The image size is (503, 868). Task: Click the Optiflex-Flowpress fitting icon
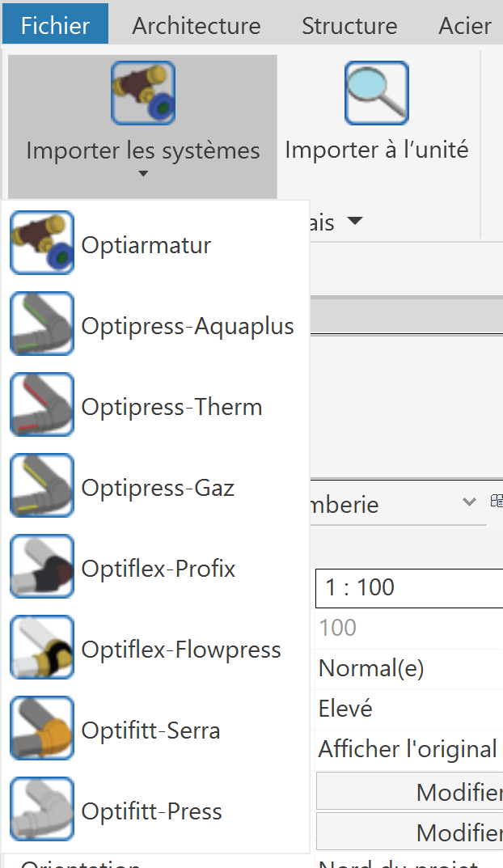(x=42, y=648)
